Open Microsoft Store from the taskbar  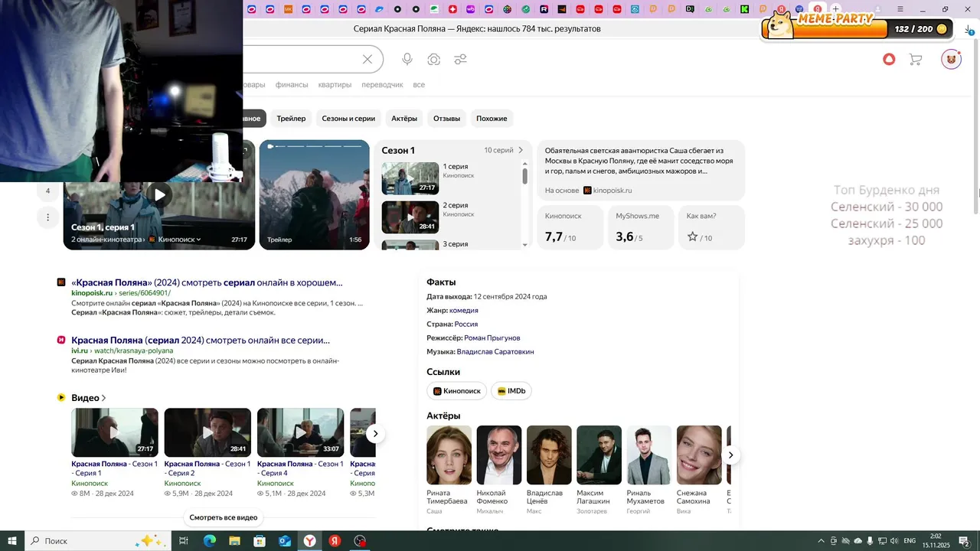[260, 540]
